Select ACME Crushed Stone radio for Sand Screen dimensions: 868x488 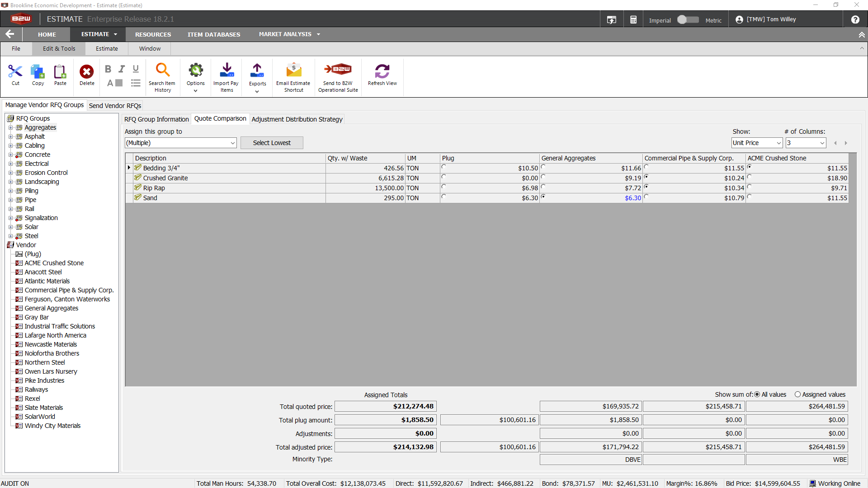(x=750, y=197)
